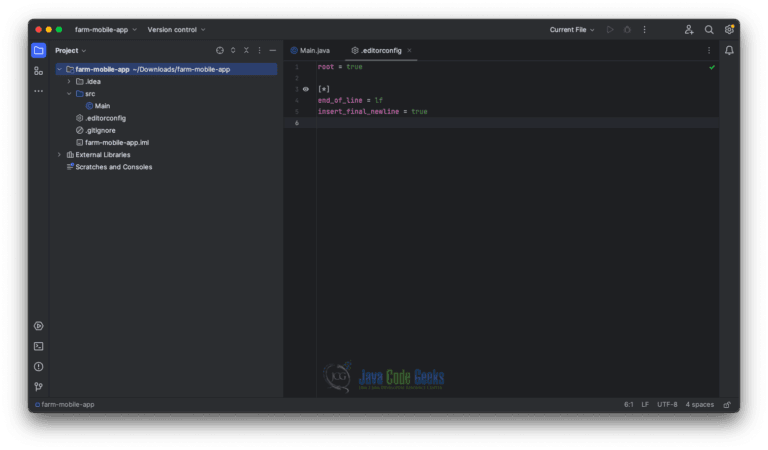Open Search Everywhere magnifier
Image resolution: width=768 pixels, height=450 pixels.
pyautogui.click(x=709, y=30)
